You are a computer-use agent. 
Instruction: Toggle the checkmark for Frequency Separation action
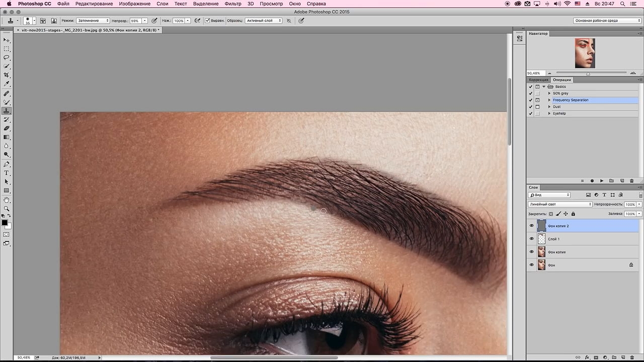[x=530, y=100]
